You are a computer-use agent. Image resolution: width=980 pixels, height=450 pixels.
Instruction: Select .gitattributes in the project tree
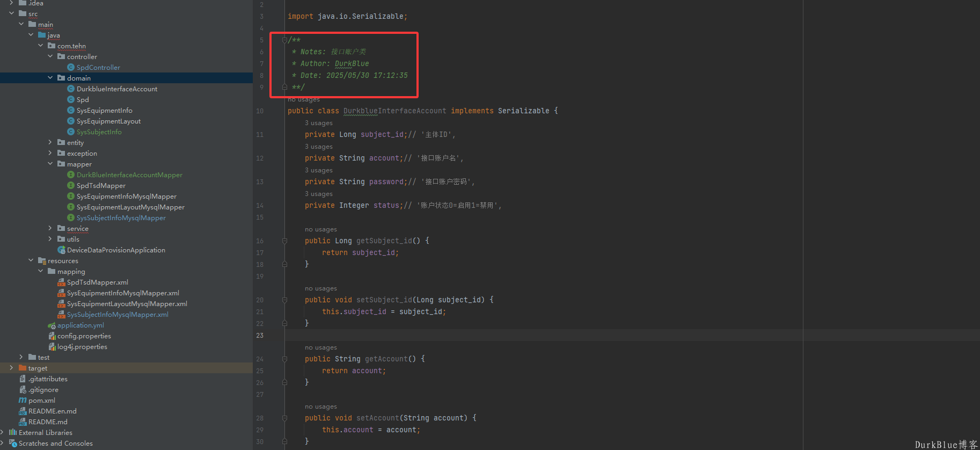pyautogui.click(x=48, y=379)
